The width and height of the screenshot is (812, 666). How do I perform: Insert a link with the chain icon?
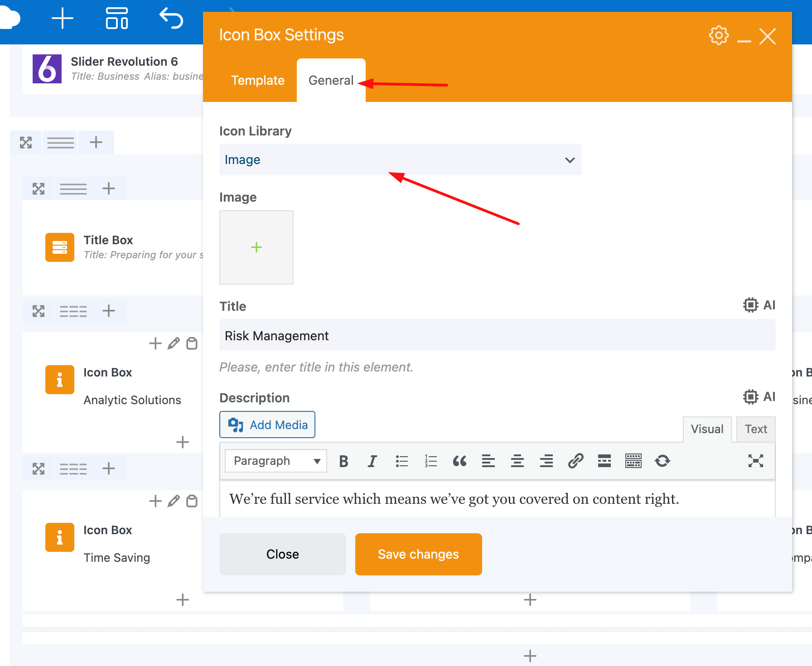coord(575,461)
